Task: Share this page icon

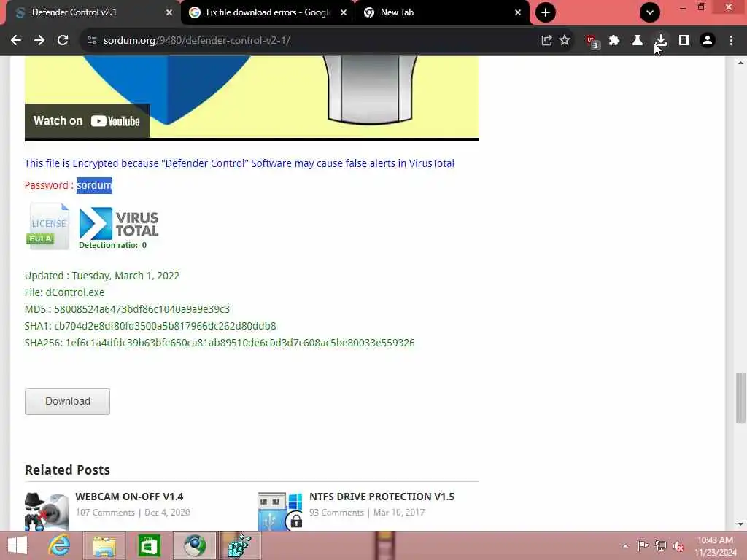Action: point(546,41)
